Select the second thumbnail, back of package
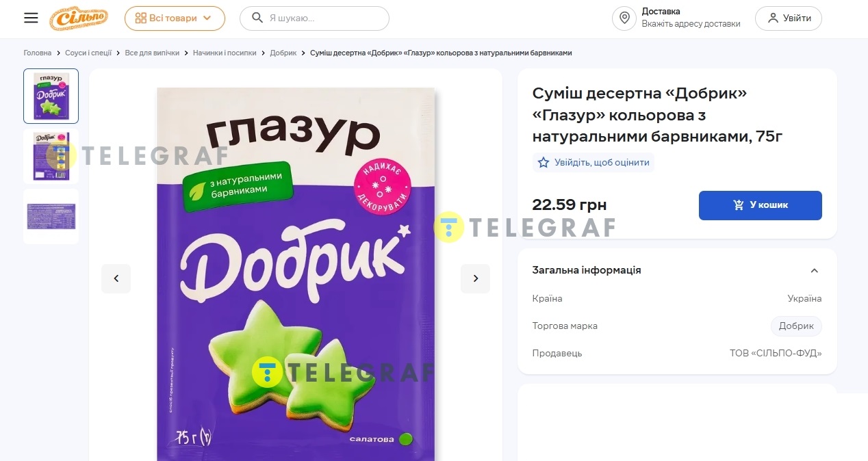Image resolution: width=868 pixels, height=461 pixels. coord(51,157)
